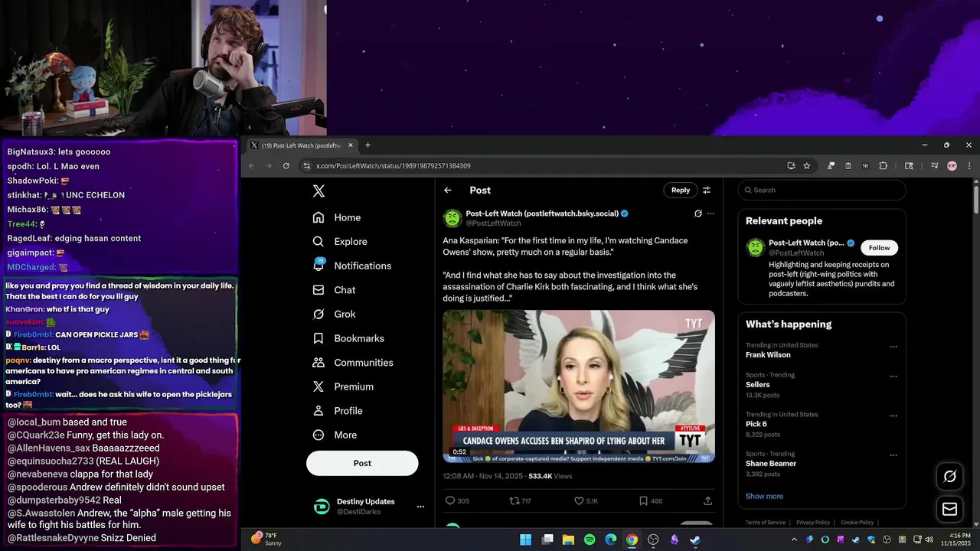
Task: Open Spotify from the taskbar
Action: point(590,540)
